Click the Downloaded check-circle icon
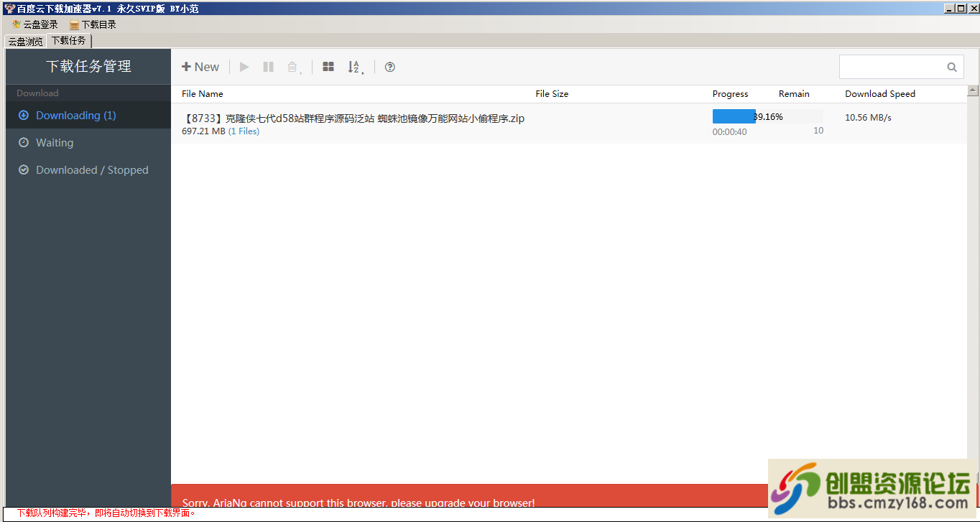This screenshot has width=980, height=522. coord(24,169)
